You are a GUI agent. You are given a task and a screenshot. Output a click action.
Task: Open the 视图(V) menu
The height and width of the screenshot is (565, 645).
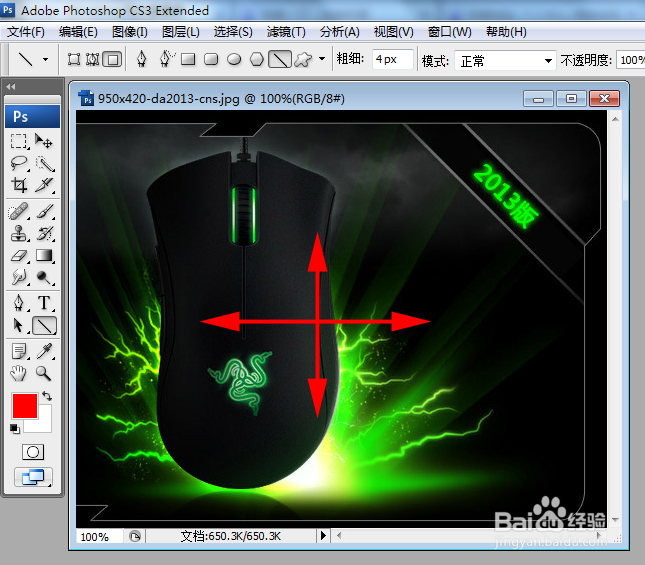coord(393,32)
